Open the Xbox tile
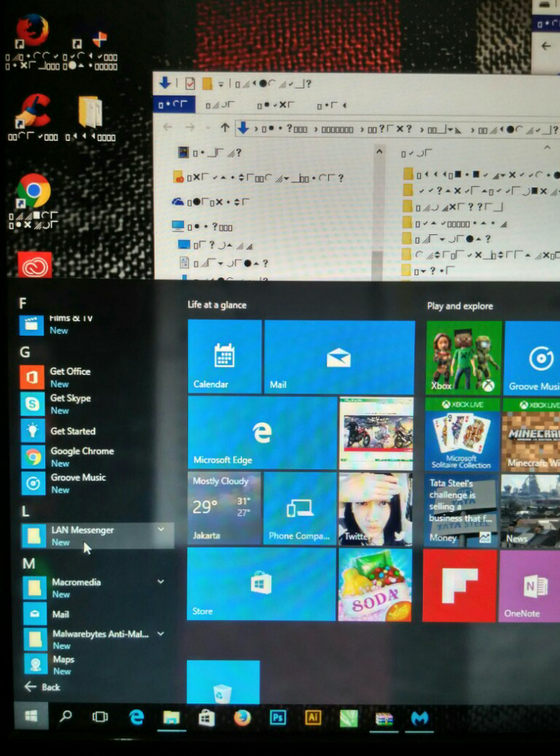The width and height of the screenshot is (560, 756). (x=463, y=357)
